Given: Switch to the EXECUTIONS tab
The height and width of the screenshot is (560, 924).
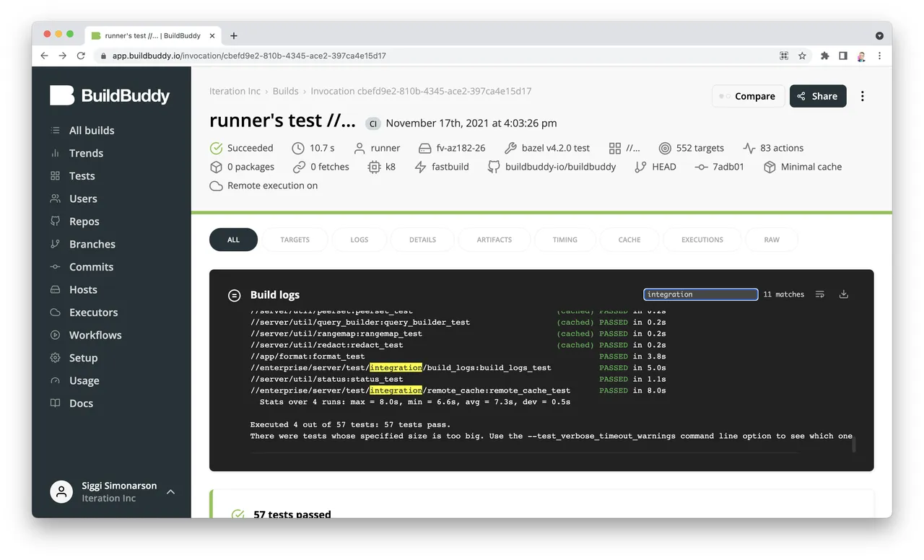Looking at the screenshot, I should click(702, 240).
